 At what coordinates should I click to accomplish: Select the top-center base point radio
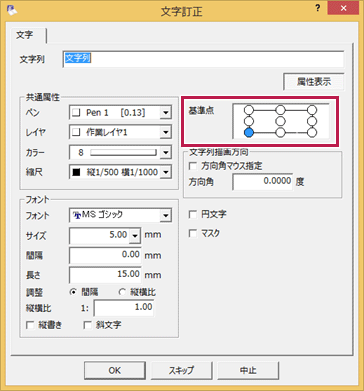pos(281,109)
